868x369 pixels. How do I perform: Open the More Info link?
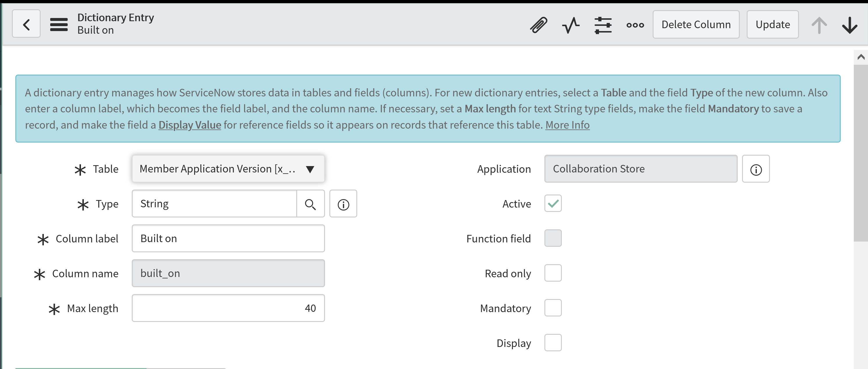click(567, 125)
